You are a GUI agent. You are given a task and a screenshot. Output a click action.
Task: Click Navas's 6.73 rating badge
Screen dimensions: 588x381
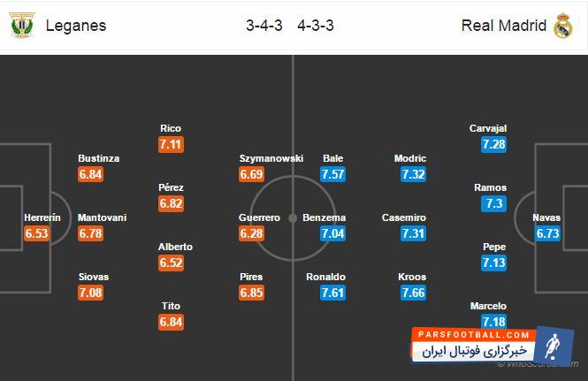(547, 233)
